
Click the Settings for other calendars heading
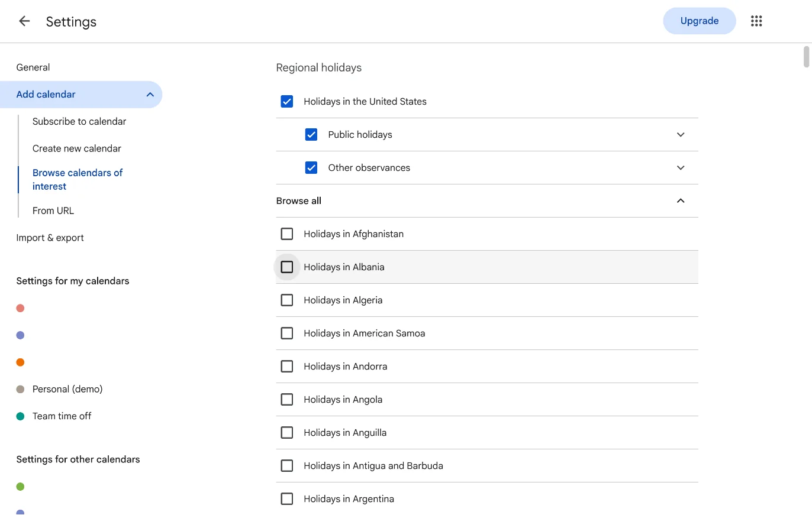78,459
